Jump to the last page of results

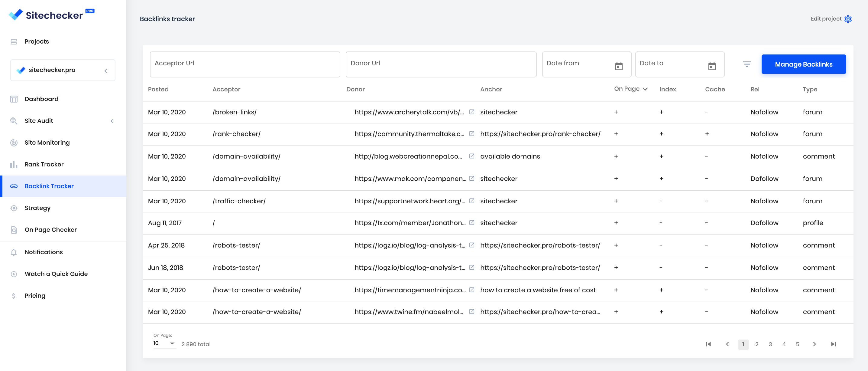pos(833,344)
